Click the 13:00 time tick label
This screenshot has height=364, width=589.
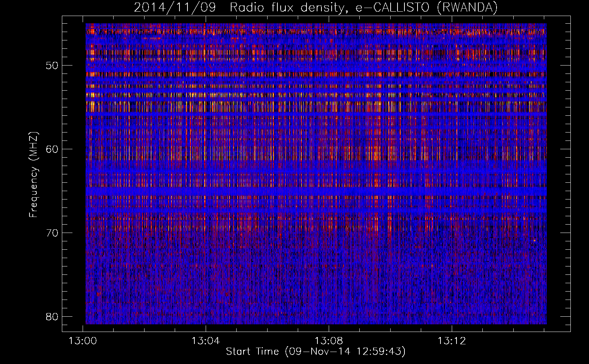pos(83,341)
